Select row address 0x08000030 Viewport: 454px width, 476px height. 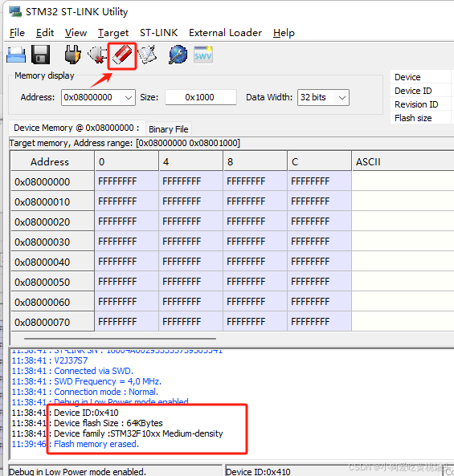pos(52,242)
